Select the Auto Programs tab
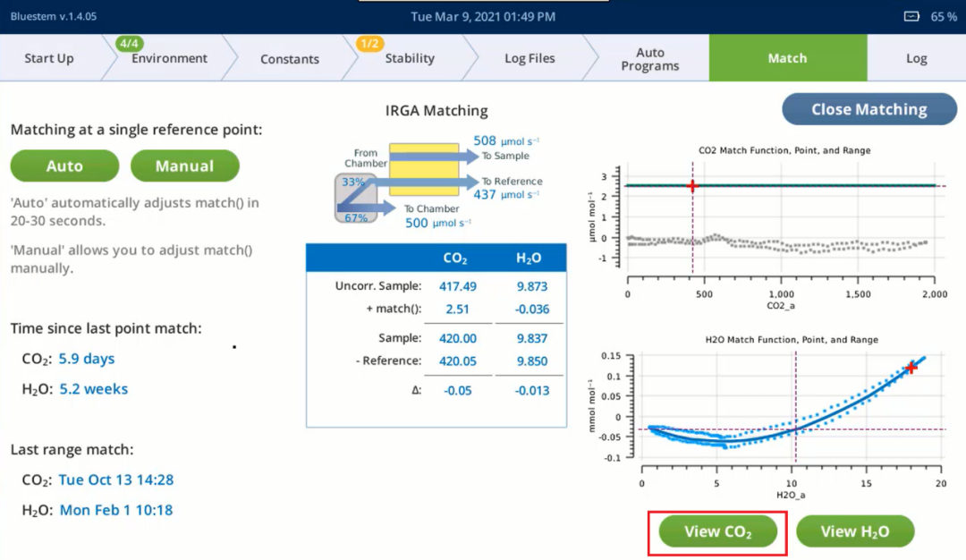966x560 pixels. coord(650,59)
